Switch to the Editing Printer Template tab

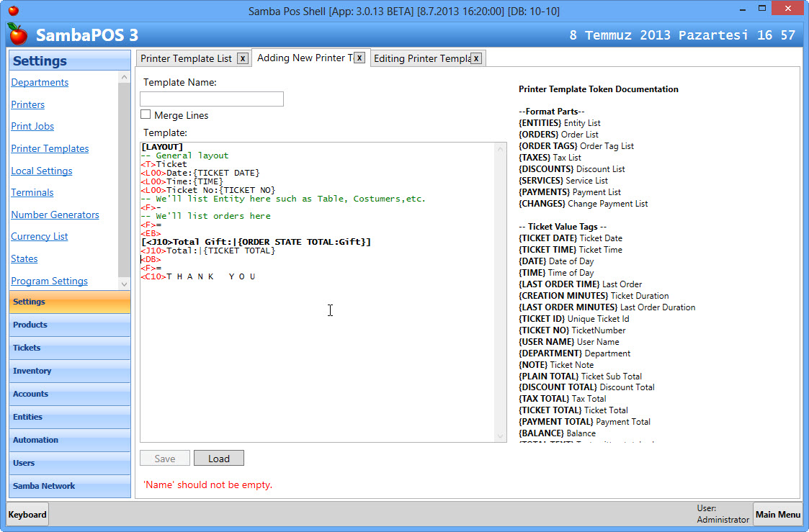click(421, 58)
